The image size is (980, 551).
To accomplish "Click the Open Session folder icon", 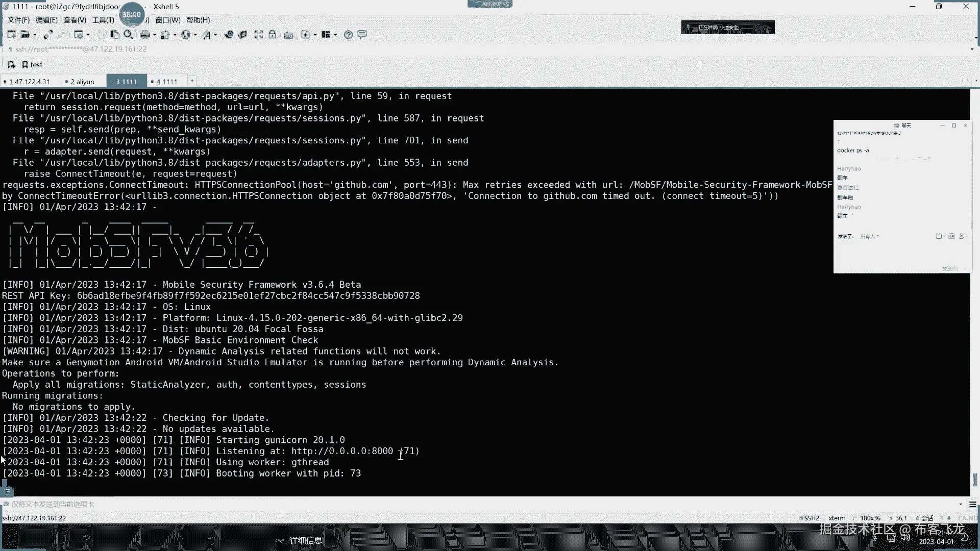I will tap(25, 35).
